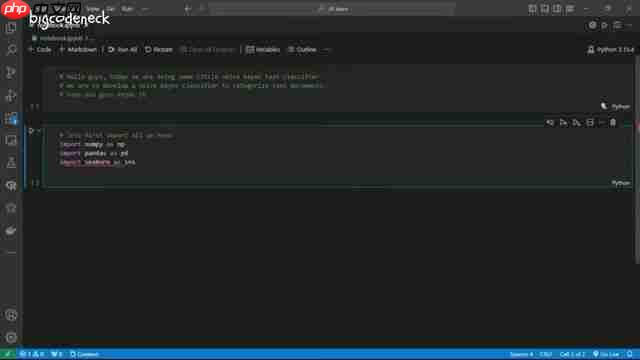Open the Source Control view
640x360 pixels.
tap(11, 73)
